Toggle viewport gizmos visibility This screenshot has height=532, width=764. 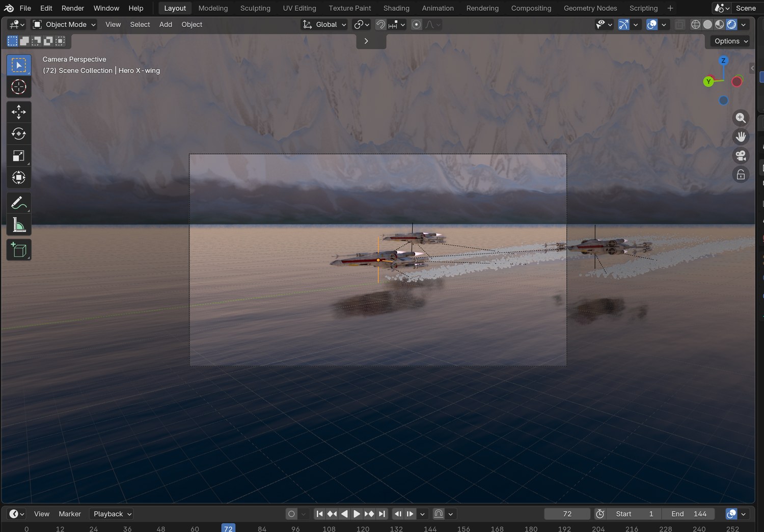coord(623,24)
